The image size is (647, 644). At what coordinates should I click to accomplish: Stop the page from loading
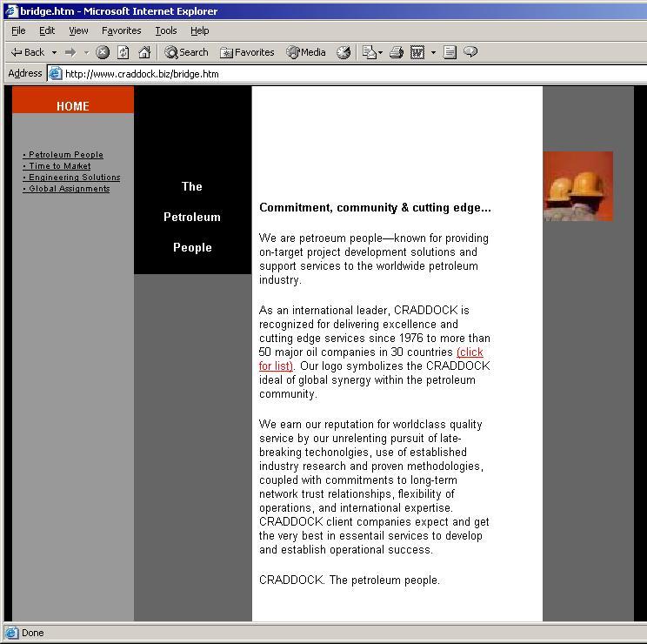click(x=103, y=52)
